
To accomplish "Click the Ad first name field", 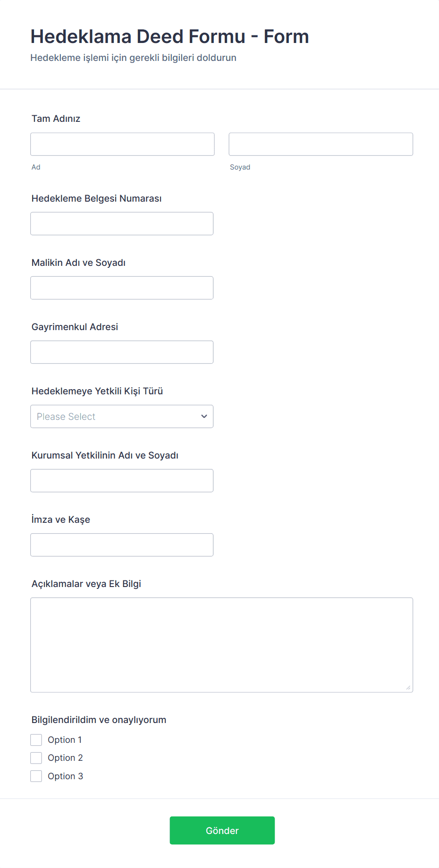I will pyautogui.click(x=122, y=144).
